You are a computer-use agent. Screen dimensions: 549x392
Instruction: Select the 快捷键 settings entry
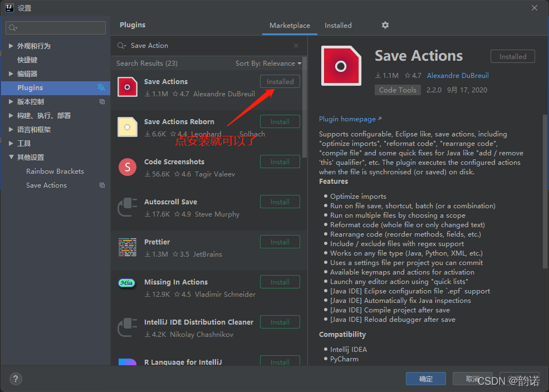[27, 60]
